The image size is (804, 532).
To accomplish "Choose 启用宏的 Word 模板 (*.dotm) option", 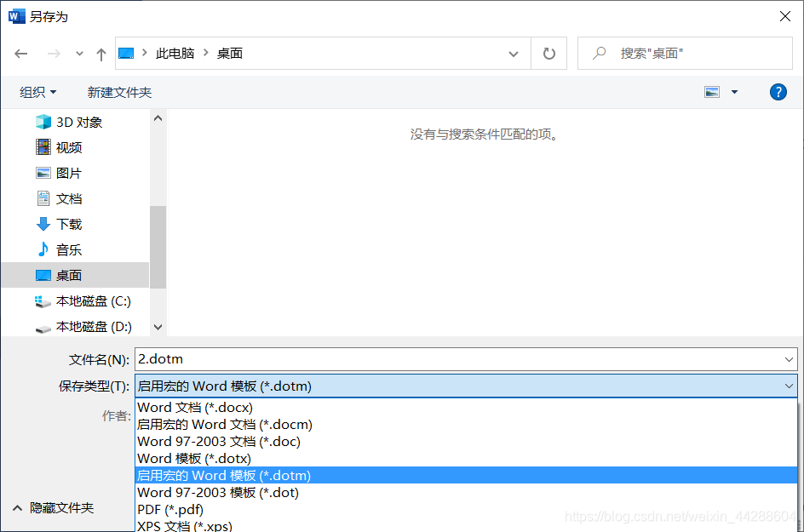I will [466, 475].
